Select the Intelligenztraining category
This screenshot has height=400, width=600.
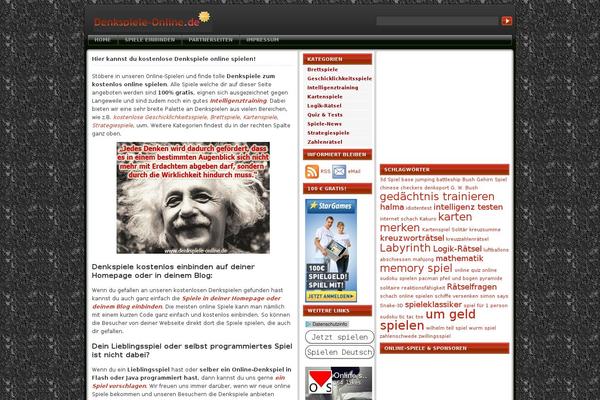point(333,87)
